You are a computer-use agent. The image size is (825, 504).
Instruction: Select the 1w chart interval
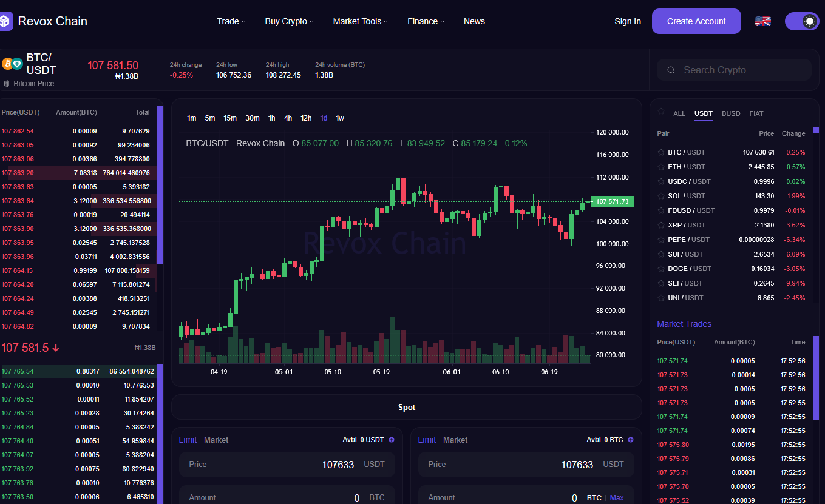pyautogui.click(x=340, y=118)
